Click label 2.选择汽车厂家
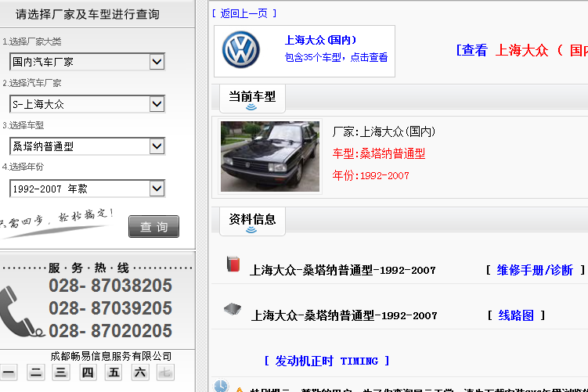This screenshot has height=392, width=588. (x=32, y=83)
